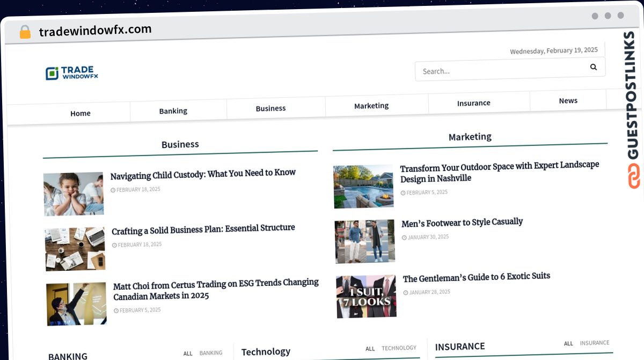Select the INSURANCE filter tab
The height and width of the screenshot is (360, 644).
click(x=595, y=343)
